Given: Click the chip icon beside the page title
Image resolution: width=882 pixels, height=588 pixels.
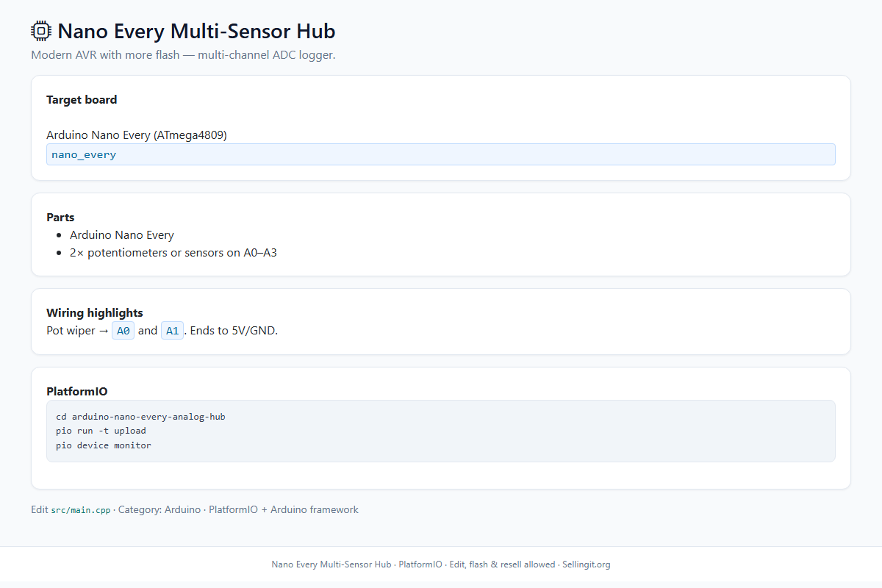Looking at the screenshot, I should coord(41,31).
